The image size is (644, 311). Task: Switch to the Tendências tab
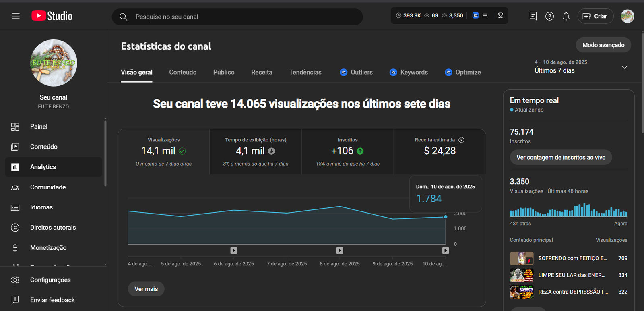(305, 72)
